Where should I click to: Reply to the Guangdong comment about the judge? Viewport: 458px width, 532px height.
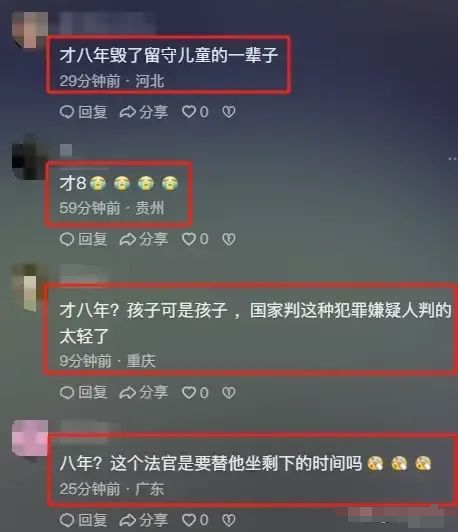tap(83, 520)
